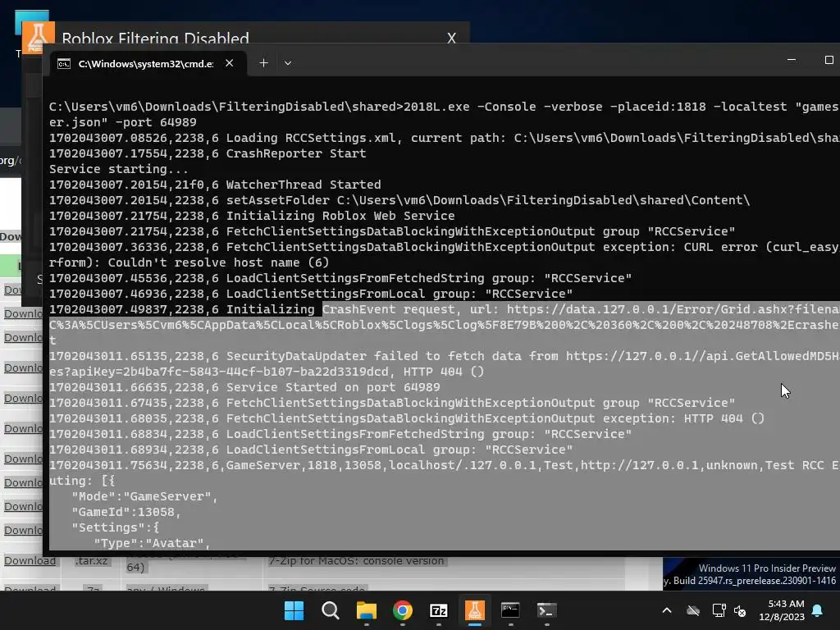The height and width of the screenshot is (630, 840).
Task: Click 'Loading RCCSettings.xml' log line
Action: (x=444, y=138)
